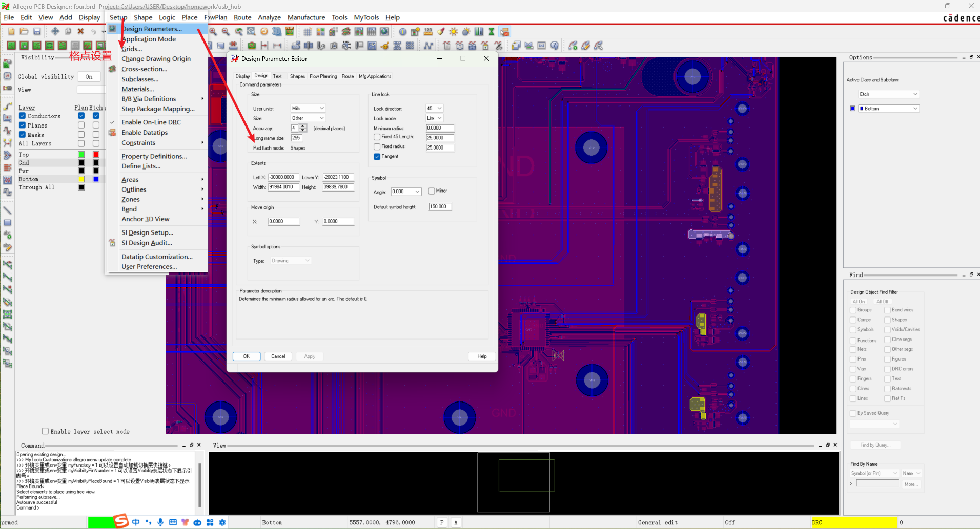Open the Manufacture menu
Screen dimensions: 980x529
click(x=306, y=17)
